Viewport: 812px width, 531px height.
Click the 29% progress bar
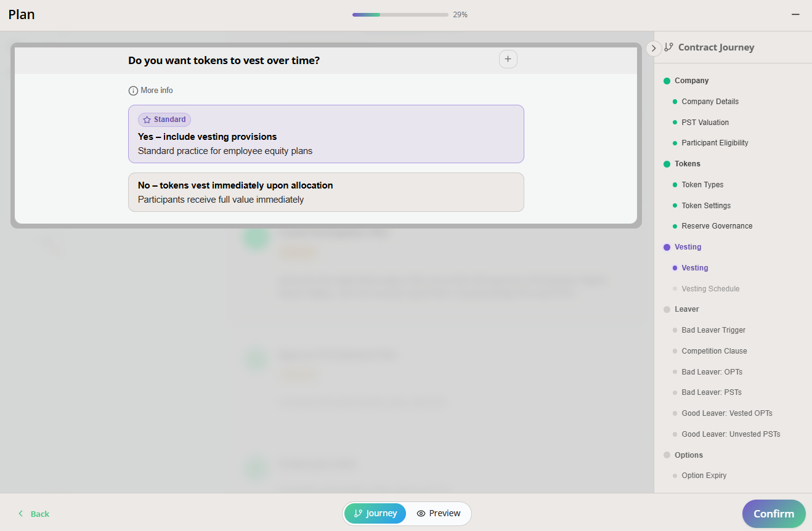(400, 14)
